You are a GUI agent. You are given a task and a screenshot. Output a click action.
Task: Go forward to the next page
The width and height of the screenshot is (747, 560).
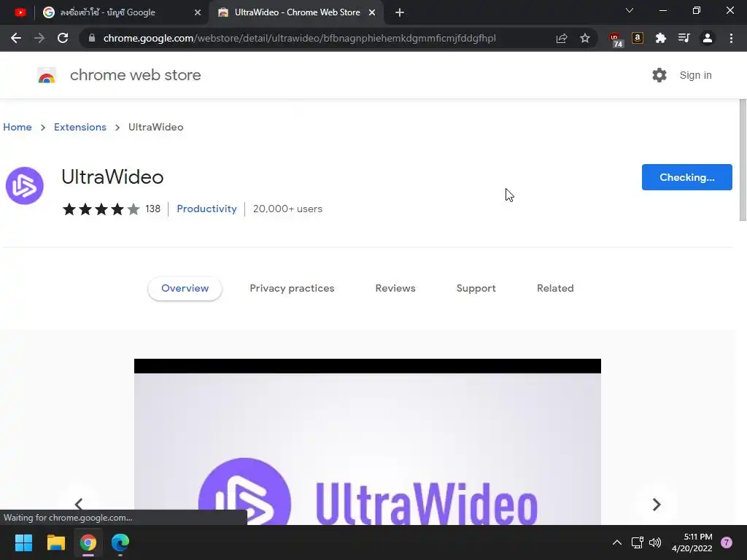(39, 38)
